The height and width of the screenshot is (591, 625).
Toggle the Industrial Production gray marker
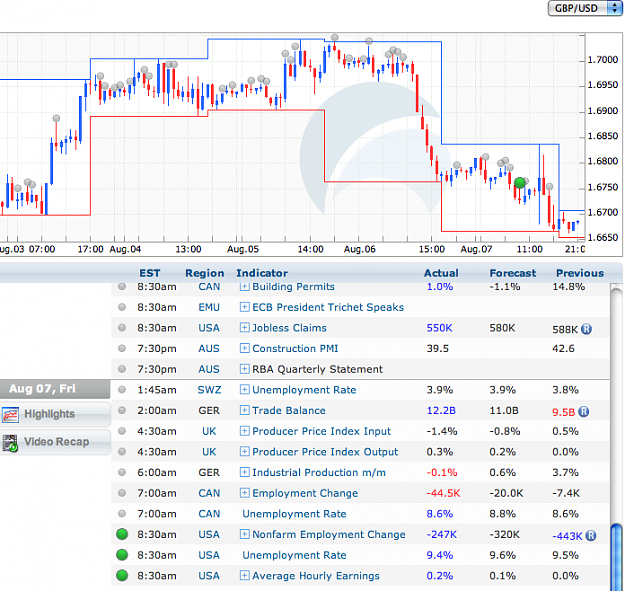pos(122,472)
